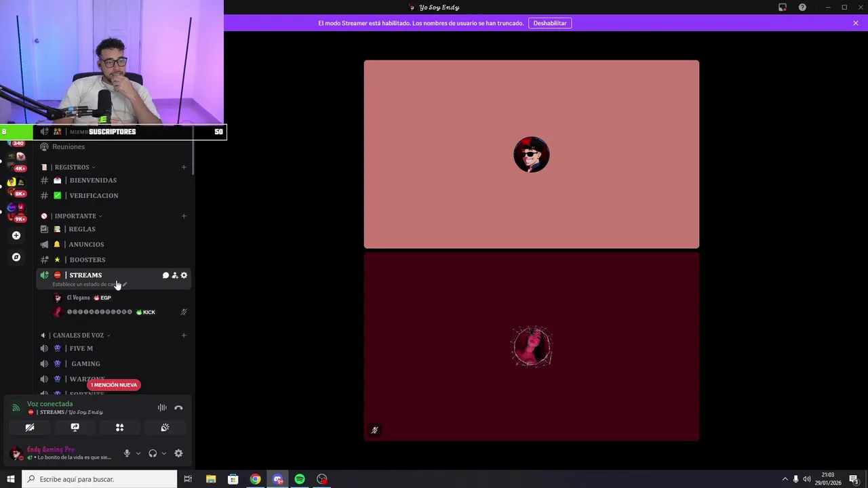Image resolution: width=868 pixels, height=488 pixels.
Task: Toggle headphones deafen in user panel
Action: [153, 453]
